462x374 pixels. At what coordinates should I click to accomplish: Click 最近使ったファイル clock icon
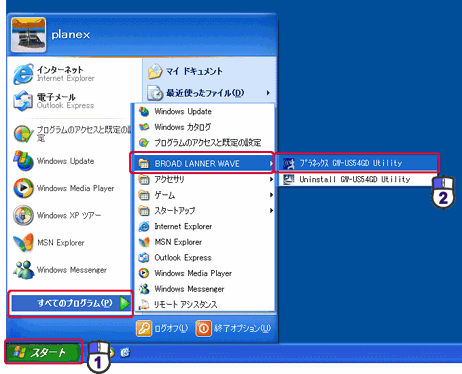click(155, 93)
